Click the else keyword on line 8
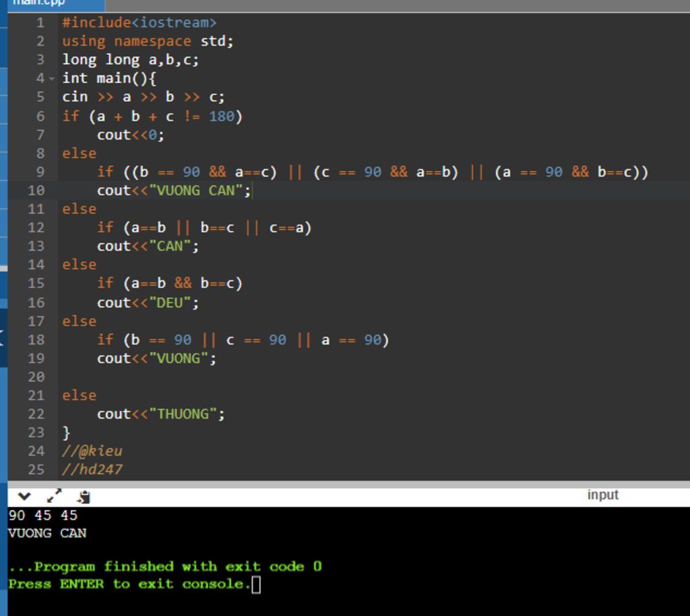The width and height of the screenshot is (690, 616). click(x=80, y=154)
